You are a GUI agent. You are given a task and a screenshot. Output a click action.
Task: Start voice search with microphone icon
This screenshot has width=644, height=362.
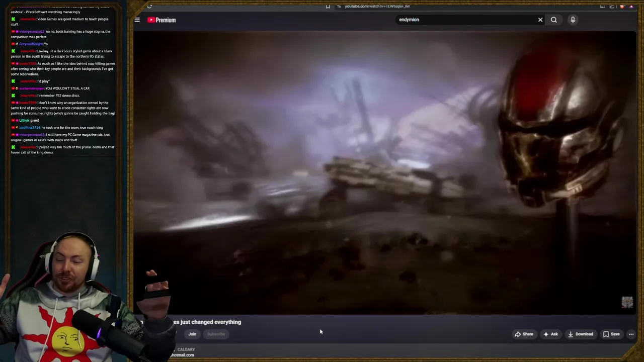[573, 20]
